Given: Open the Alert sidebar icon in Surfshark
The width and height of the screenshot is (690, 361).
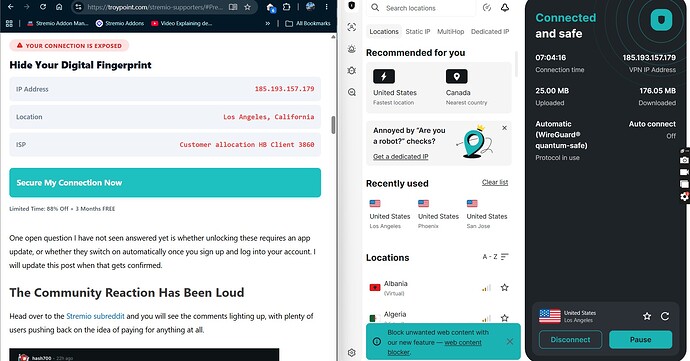Looking at the screenshot, I should coord(352,49).
